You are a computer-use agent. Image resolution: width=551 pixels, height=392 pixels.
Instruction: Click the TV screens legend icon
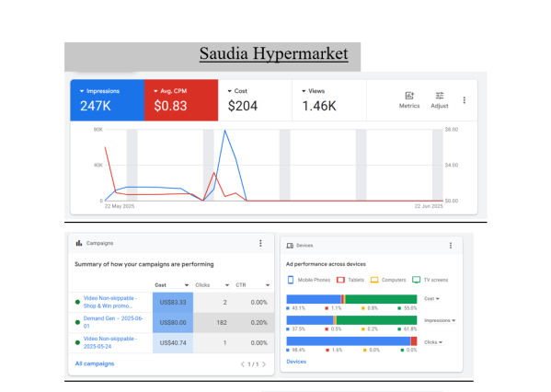point(416,280)
